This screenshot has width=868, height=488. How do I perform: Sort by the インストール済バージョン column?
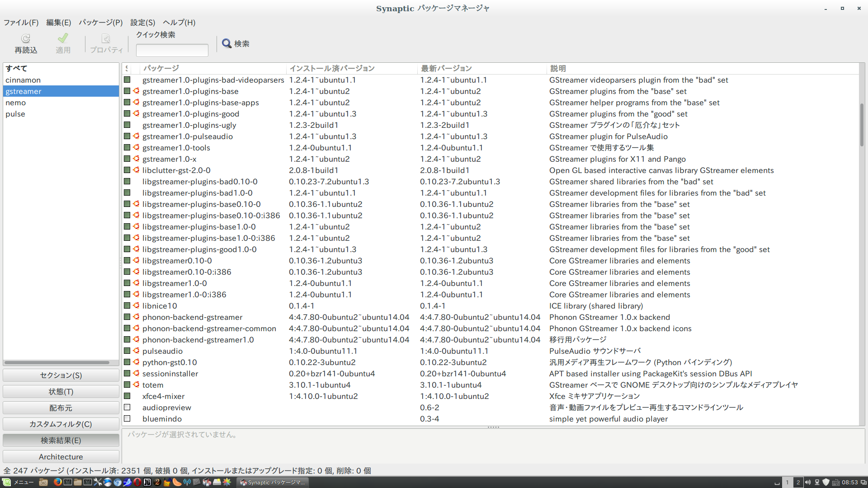352,68
